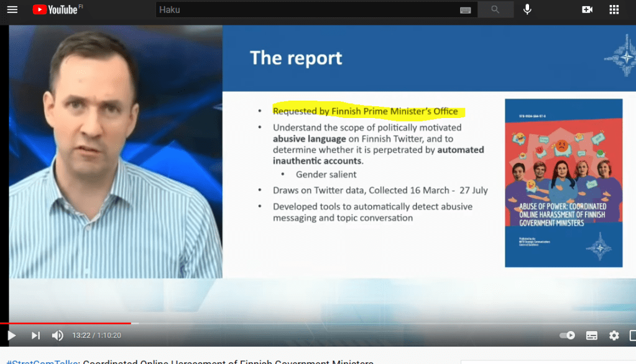636x364 pixels.
Task: Open the create video camera icon
Action: (587, 10)
